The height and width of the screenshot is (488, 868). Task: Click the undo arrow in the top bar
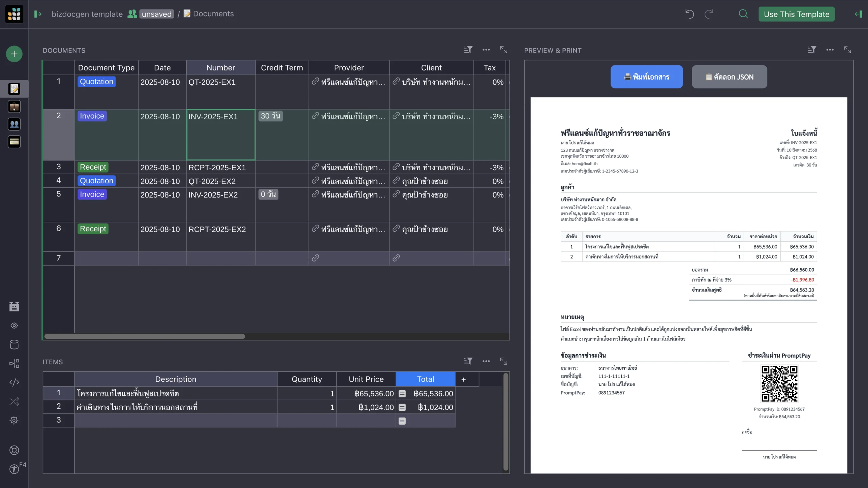tap(689, 14)
